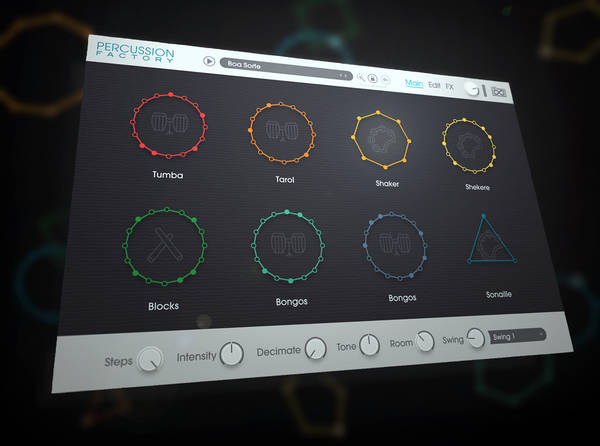Image resolution: width=600 pixels, height=446 pixels.
Task: Click the Tumba drum sequencer ring
Action: (x=168, y=126)
